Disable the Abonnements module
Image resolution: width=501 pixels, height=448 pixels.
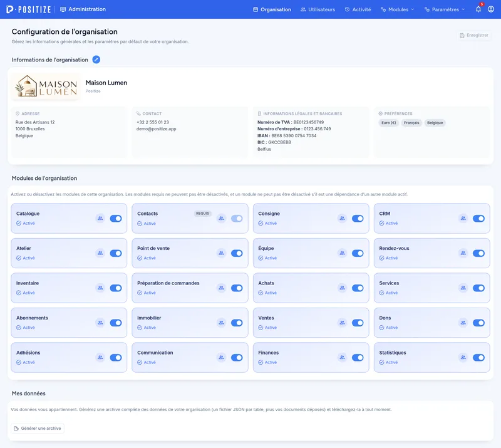click(x=116, y=323)
